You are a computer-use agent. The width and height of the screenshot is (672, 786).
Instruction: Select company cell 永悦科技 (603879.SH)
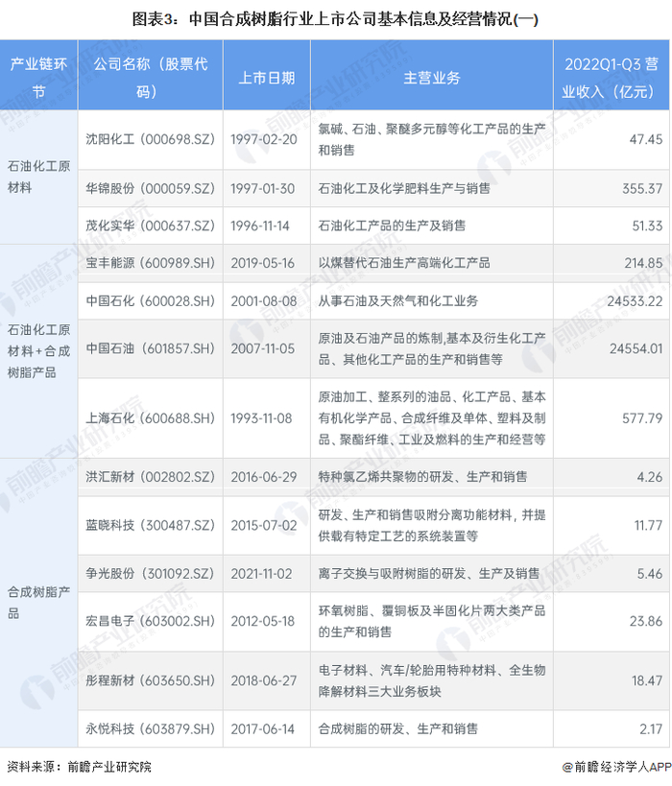pyautogui.click(x=150, y=728)
